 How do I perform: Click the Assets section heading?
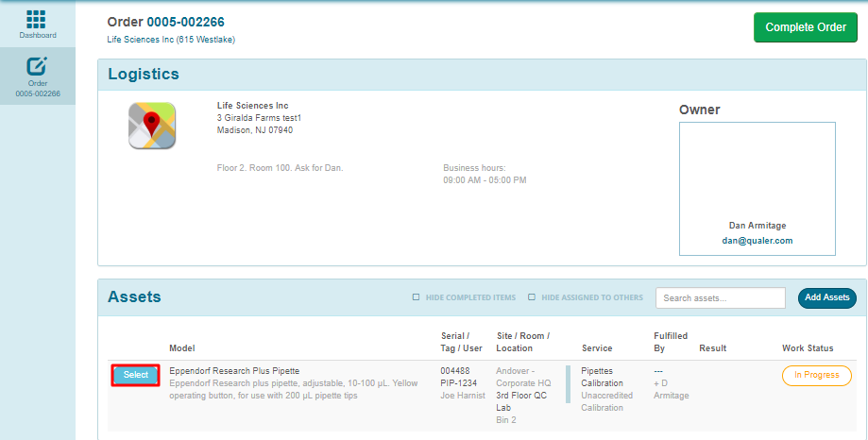tap(134, 297)
